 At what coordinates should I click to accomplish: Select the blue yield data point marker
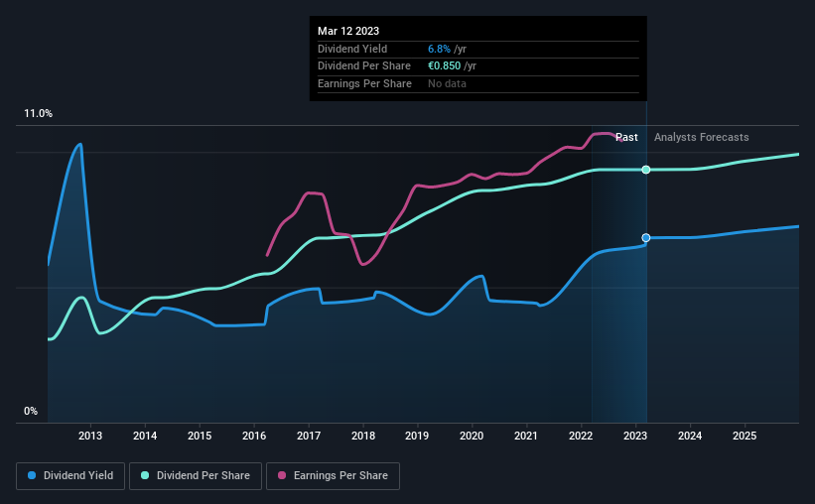pyautogui.click(x=646, y=238)
